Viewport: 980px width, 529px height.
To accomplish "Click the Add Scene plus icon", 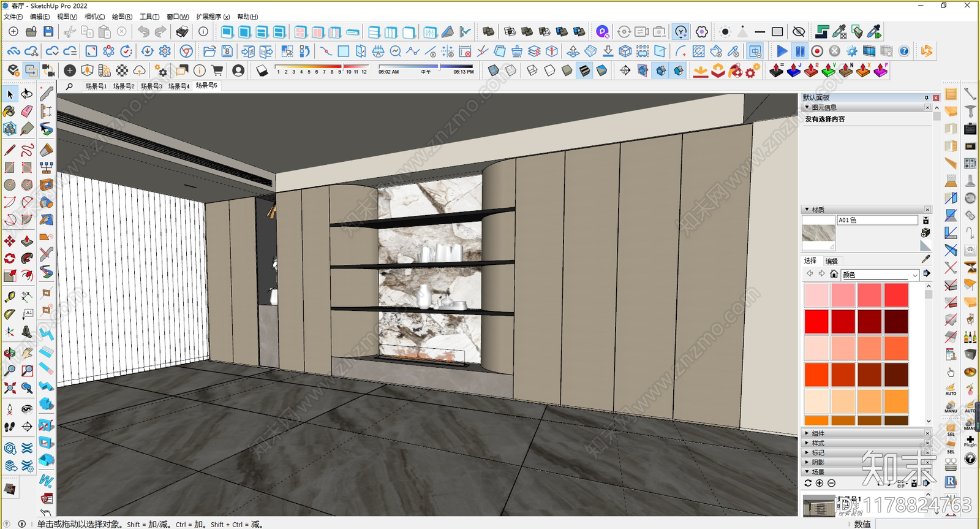I will (x=820, y=483).
